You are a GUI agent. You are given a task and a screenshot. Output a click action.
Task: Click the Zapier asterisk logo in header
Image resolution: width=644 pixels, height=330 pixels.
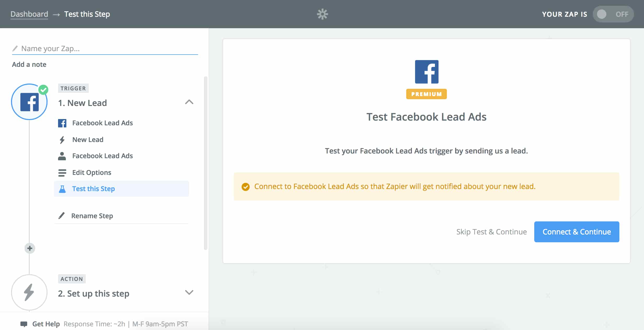322,14
